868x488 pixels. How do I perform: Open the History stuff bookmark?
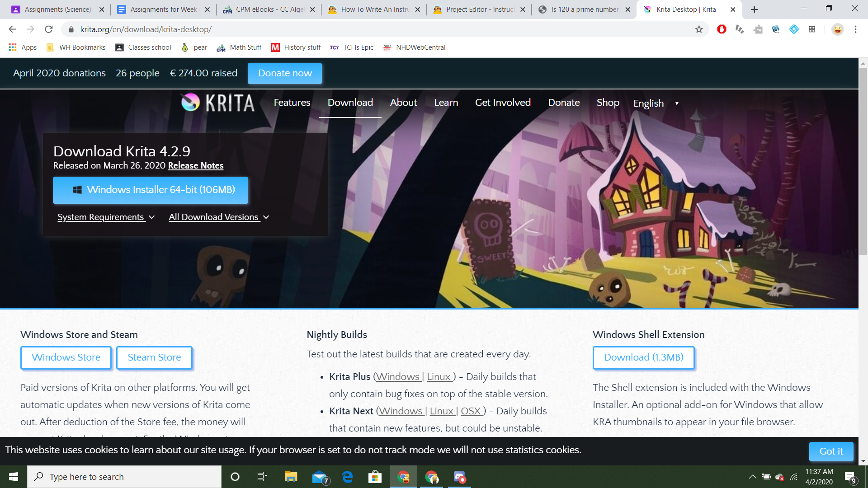pos(296,47)
